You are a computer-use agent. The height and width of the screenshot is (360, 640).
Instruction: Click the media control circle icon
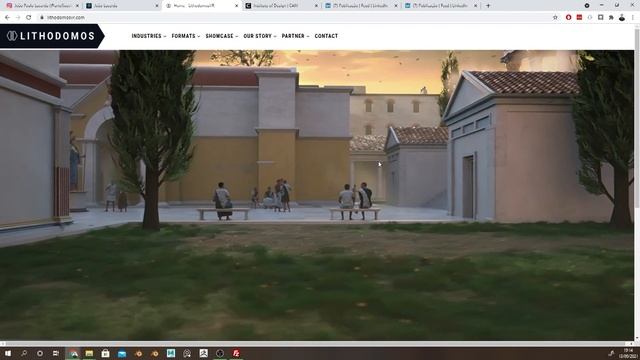click(x=587, y=6)
